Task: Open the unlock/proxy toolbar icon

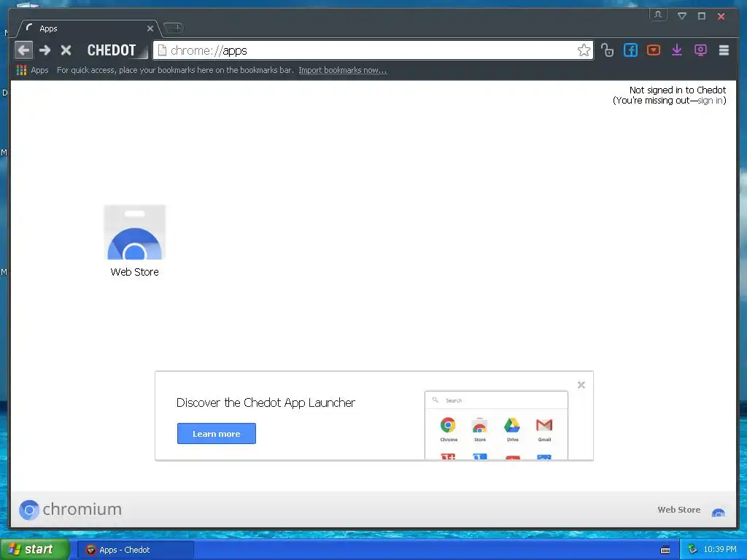Action: (x=607, y=50)
